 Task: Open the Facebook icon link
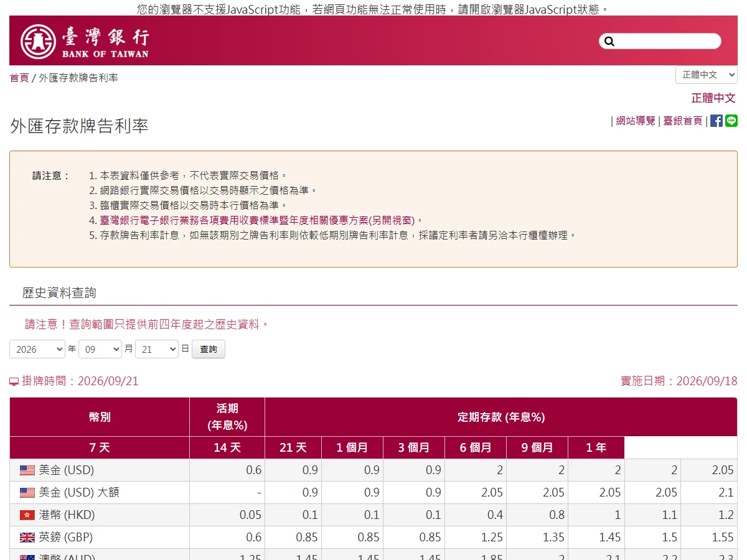click(716, 121)
